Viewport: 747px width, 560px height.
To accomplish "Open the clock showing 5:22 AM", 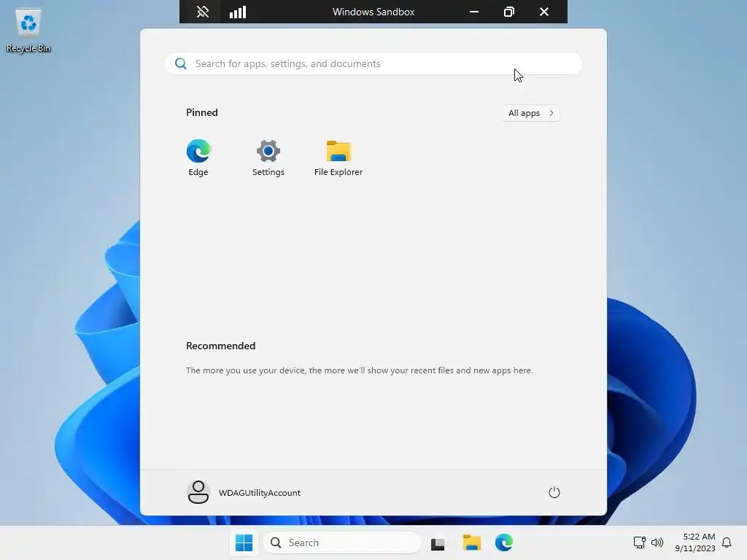I will pyautogui.click(x=695, y=542).
